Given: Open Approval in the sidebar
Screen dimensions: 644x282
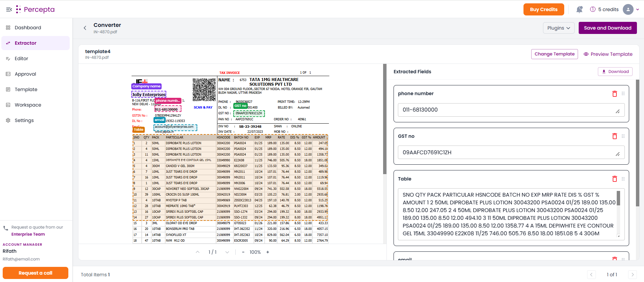Looking at the screenshot, I should click(x=35, y=74).
